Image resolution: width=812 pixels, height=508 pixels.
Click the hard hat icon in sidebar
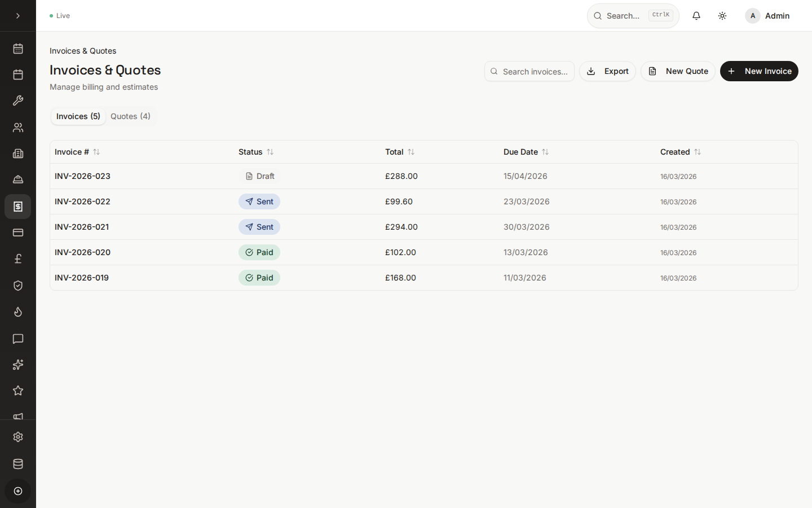(17, 179)
